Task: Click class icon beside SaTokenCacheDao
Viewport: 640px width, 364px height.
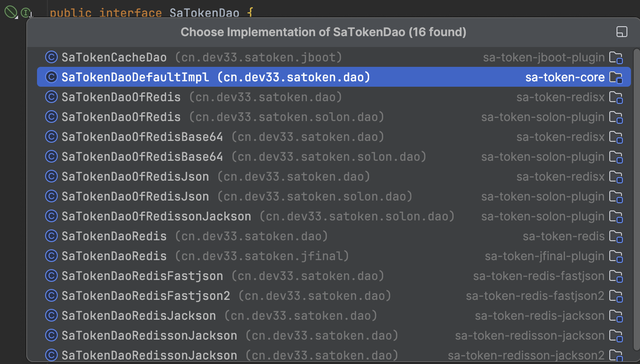Action: pos(51,57)
